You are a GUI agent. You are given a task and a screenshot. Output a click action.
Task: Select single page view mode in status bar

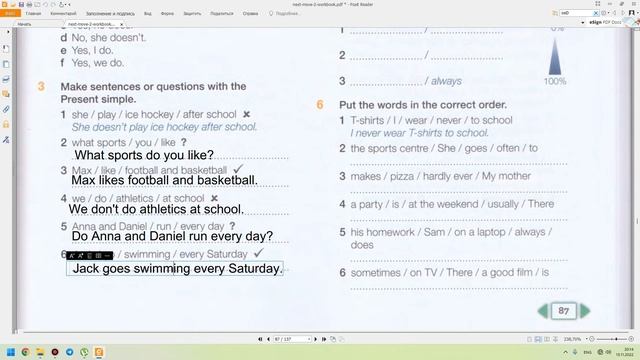pyautogui.click(x=529, y=339)
